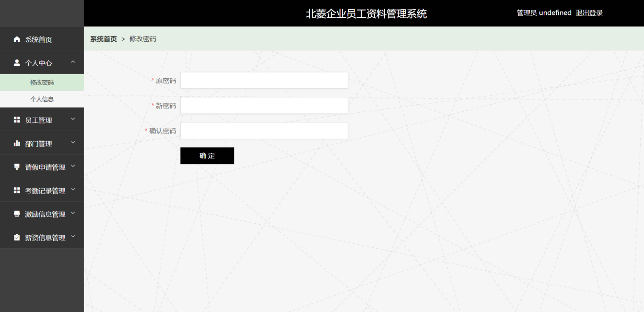This screenshot has width=644, height=312.
Task: Click the icon beside 激励信息管理
Action: (x=17, y=214)
